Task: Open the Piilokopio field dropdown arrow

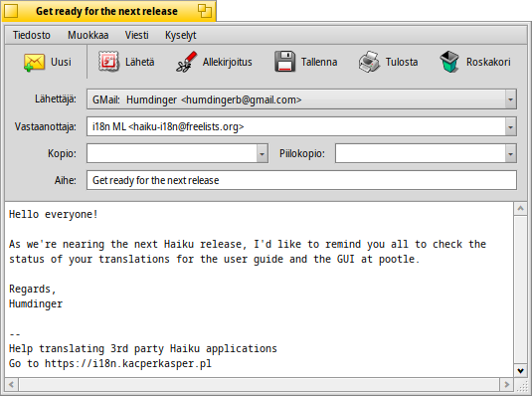Action: click(x=510, y=153)
